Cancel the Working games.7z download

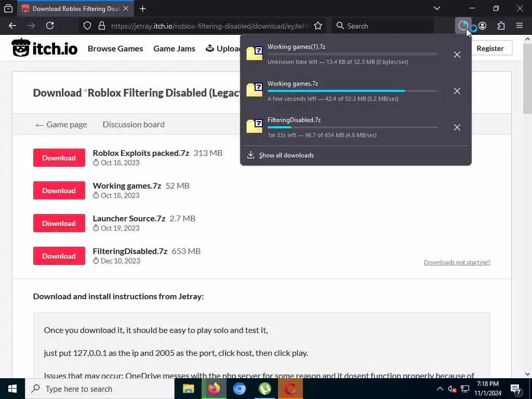coord(457,91)
